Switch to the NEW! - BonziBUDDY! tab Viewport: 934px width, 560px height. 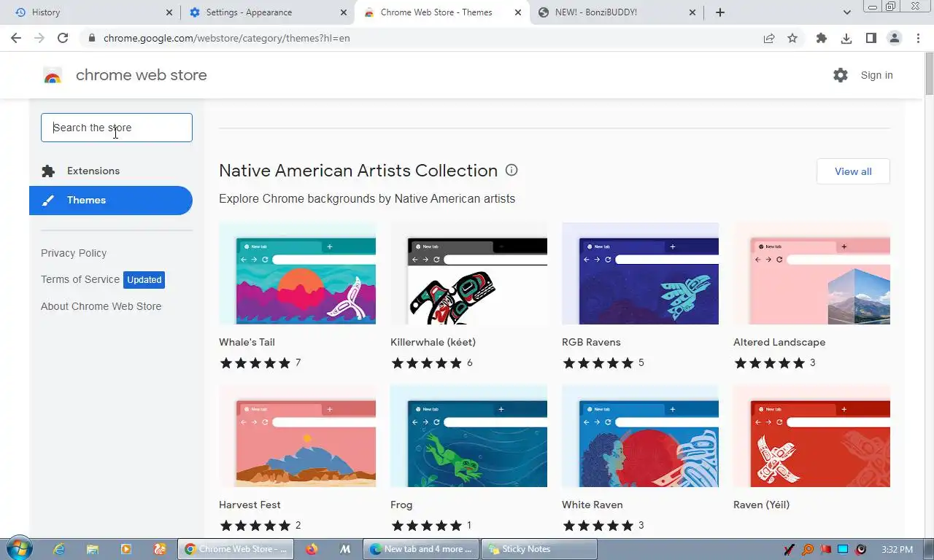click(617, 12)
